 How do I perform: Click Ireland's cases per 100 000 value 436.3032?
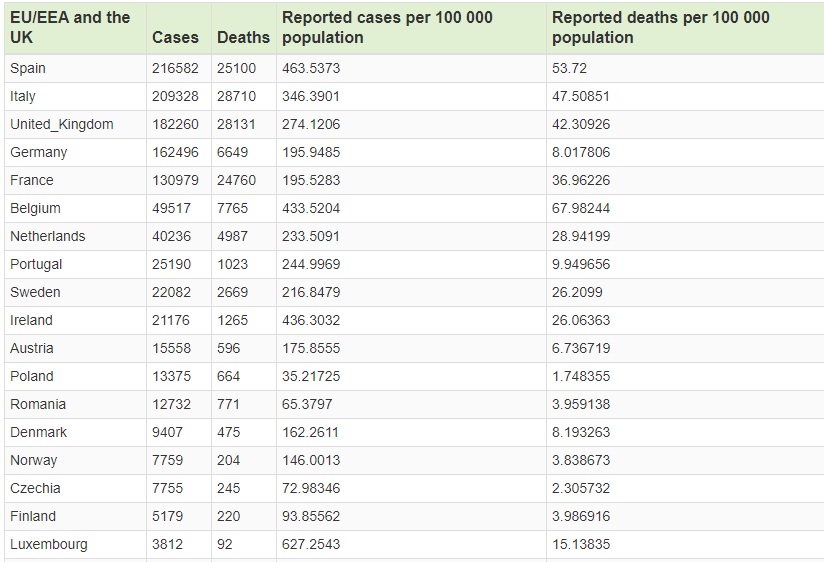coord(314,320)
